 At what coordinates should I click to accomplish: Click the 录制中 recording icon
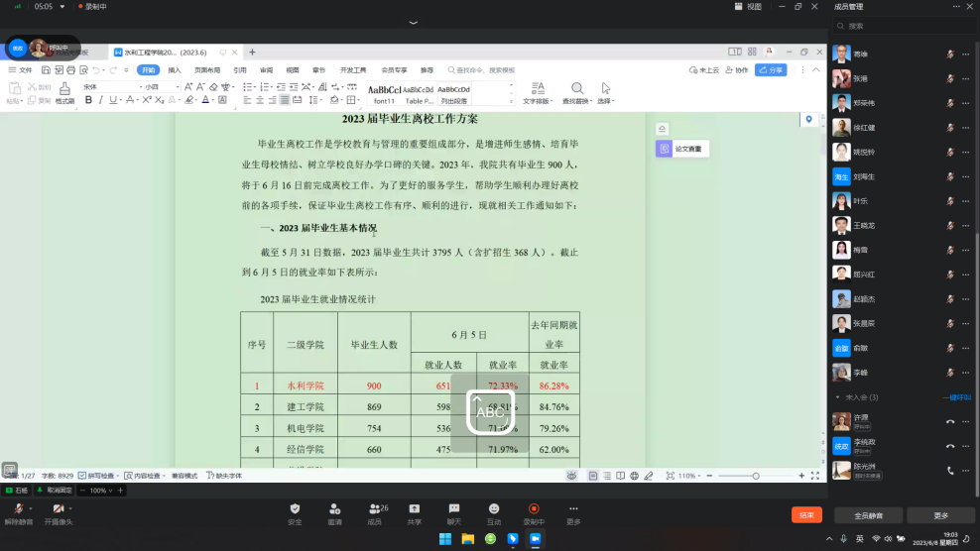tap(533, 509)
